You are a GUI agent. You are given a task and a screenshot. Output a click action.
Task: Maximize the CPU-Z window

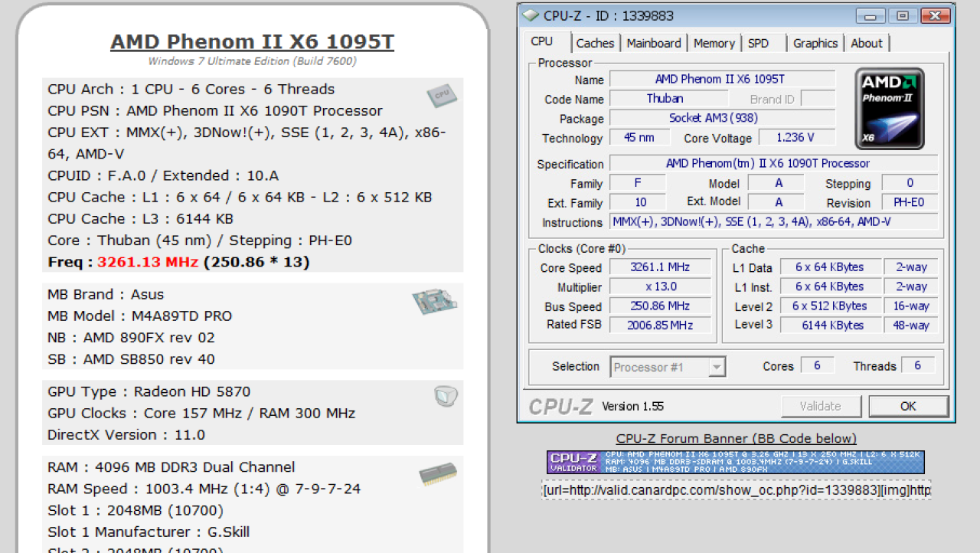(903, 15)
